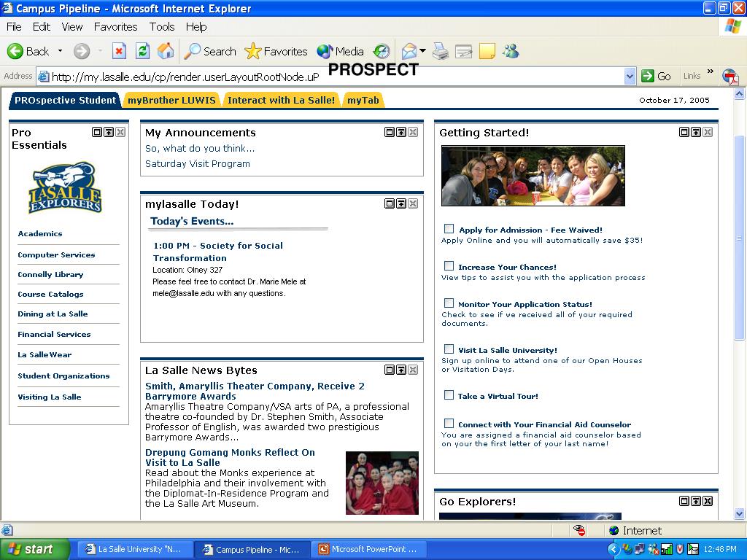Click the URL address field
This screenshot has height=560, width=747.
[330, 76]
